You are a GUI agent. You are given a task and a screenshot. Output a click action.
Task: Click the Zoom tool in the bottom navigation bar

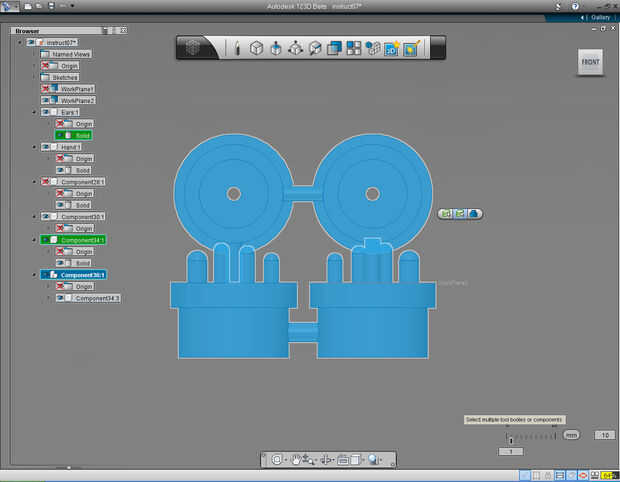308,459
